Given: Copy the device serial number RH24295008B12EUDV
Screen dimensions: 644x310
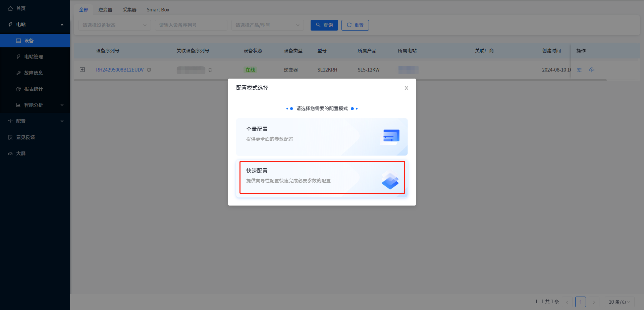Looking at the screenshot, I should click(149, 70).
